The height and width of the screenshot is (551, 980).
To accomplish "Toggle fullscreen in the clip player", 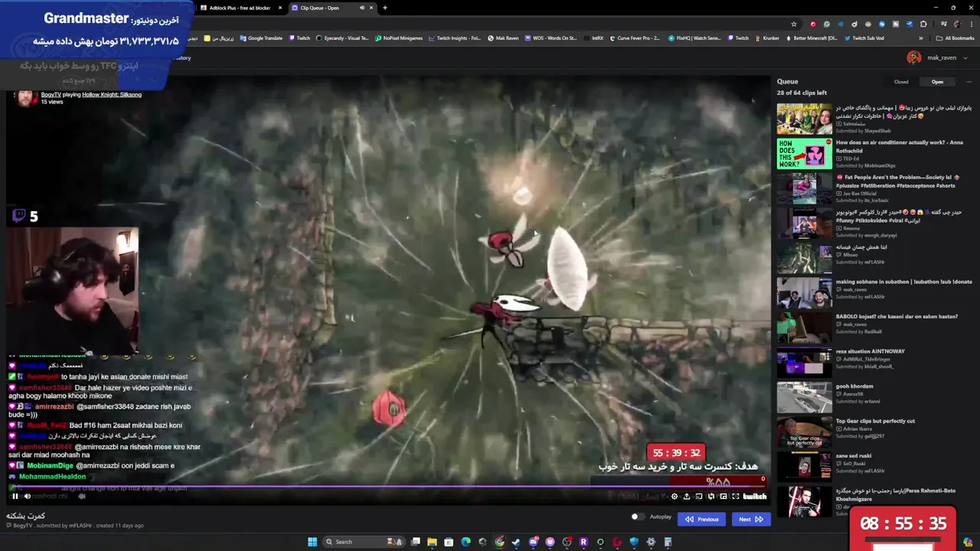I will coord(736,496).
